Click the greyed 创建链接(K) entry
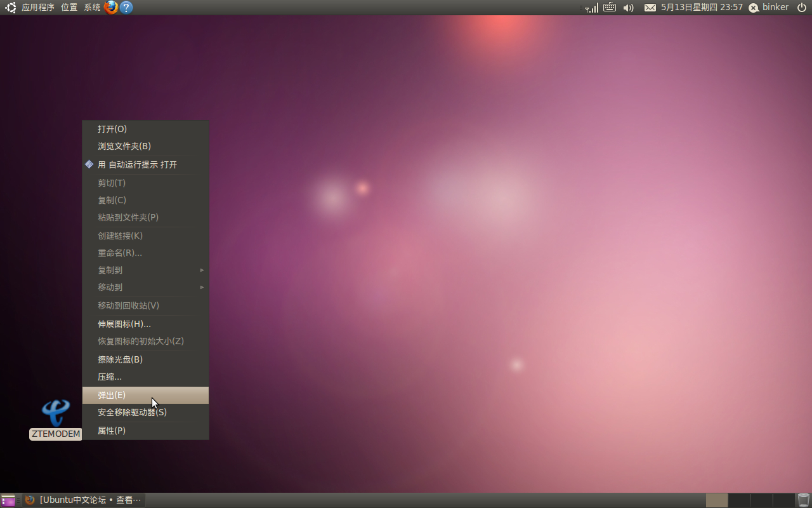This screenshot has height=508, width=812. 145,236
